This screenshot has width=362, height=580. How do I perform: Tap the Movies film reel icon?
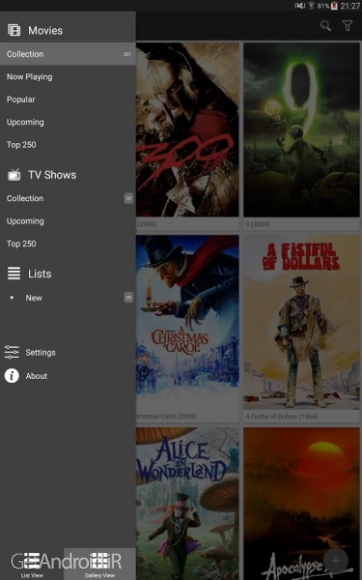point(14,30)
